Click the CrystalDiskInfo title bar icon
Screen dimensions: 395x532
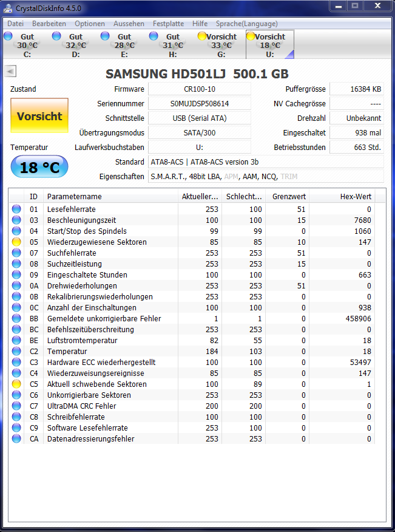7,8
